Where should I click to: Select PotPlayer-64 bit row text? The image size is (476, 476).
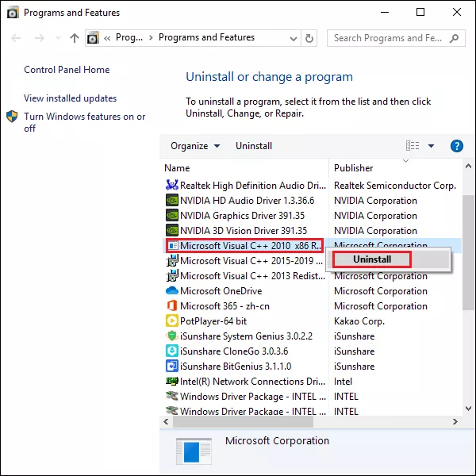213,321
